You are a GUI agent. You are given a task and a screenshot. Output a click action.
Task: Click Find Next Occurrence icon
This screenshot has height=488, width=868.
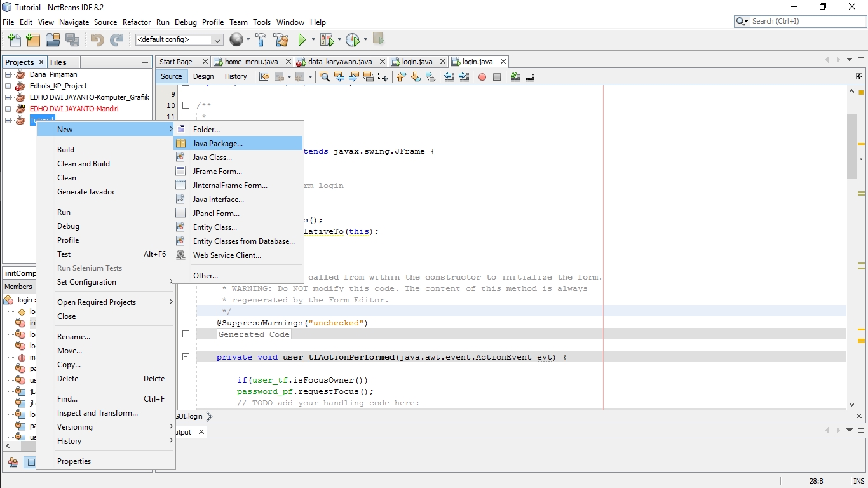[x=353, y=77]
